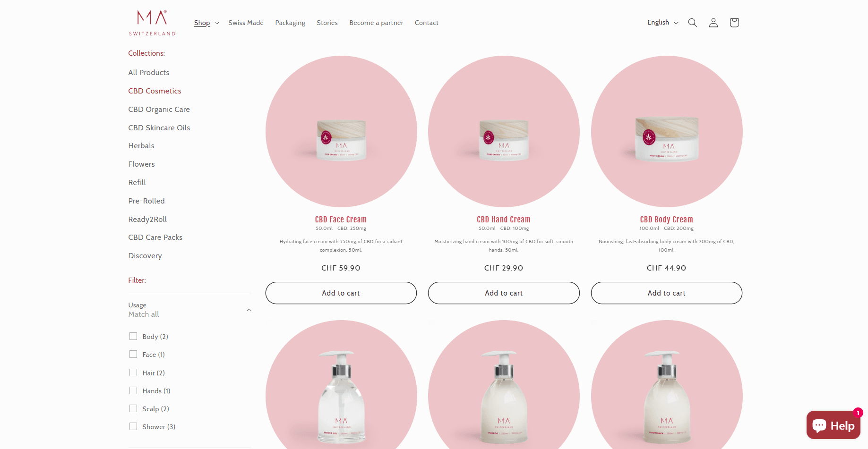The width and height of the screenshot is (868, 449).
Task: Add CBD Face Cream to cart
Action: [341, 293]
